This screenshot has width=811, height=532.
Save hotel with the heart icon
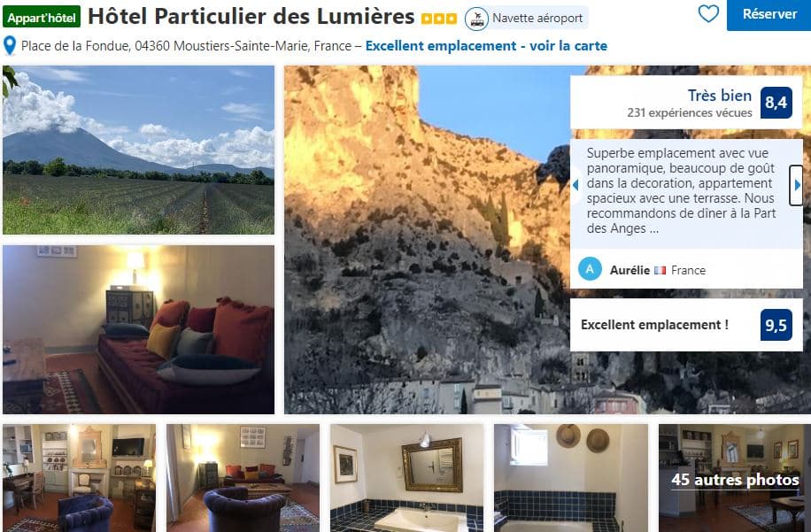click(x=708, y=13)
